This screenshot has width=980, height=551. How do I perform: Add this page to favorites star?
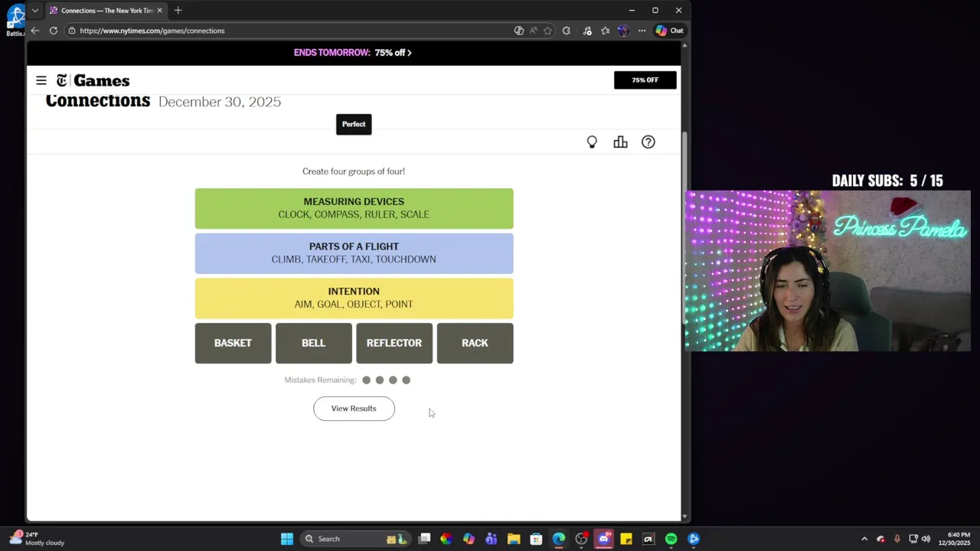tap(547, 31)
